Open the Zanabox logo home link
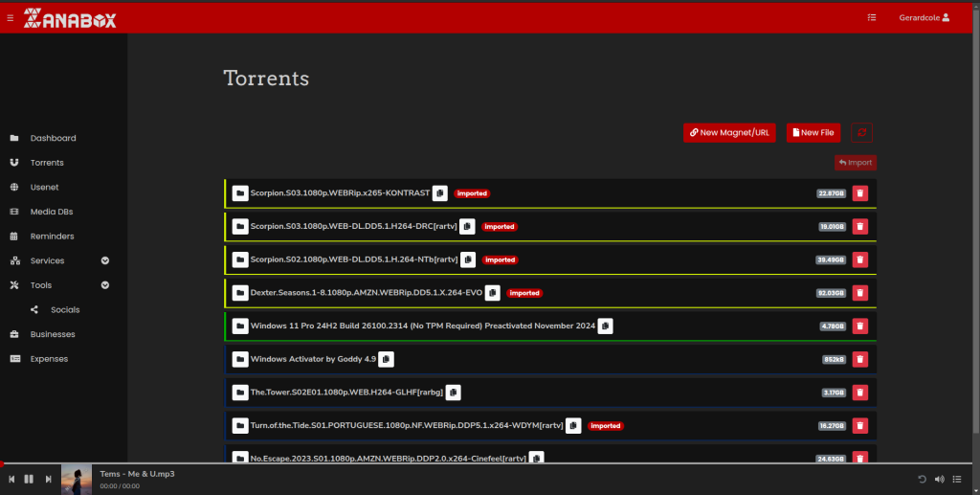980x495 pixels. [70, 18]
